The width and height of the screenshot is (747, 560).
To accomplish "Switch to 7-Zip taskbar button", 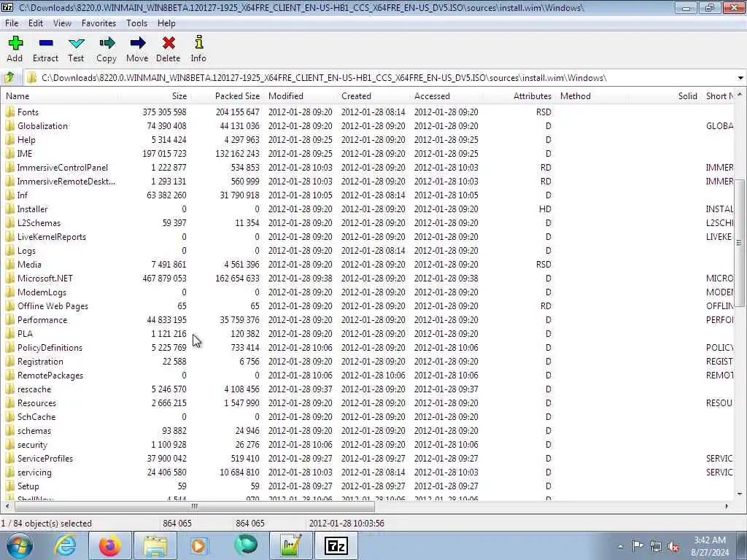I will pyautogui.click(x=336, y=545).
